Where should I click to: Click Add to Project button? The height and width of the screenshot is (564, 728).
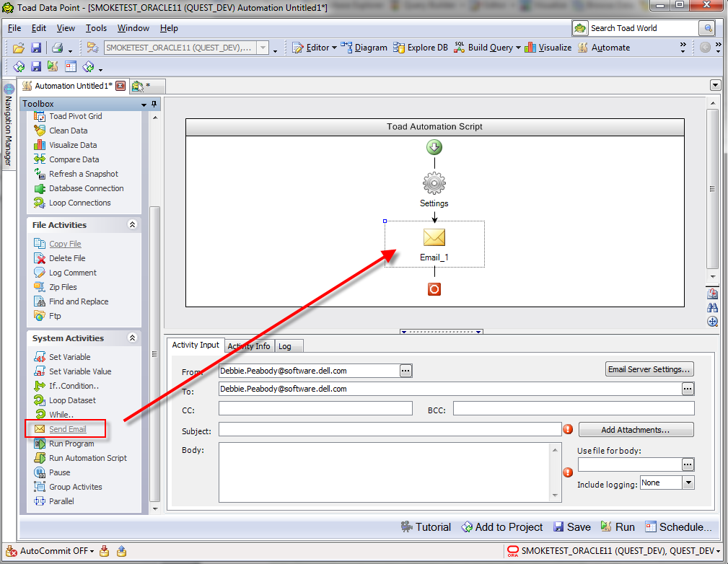(502, 527)
